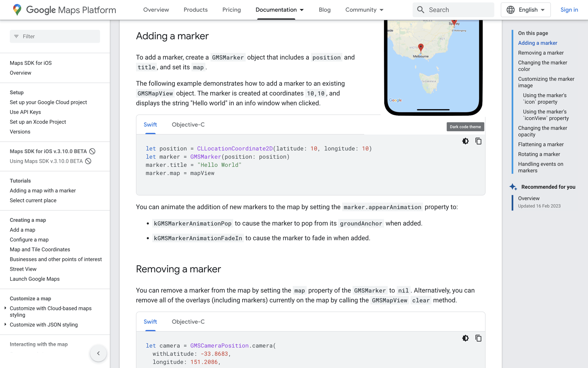The width and height of the screenshot is (588, 368).
Task: Open the Blog nav item
Action: 325,10
